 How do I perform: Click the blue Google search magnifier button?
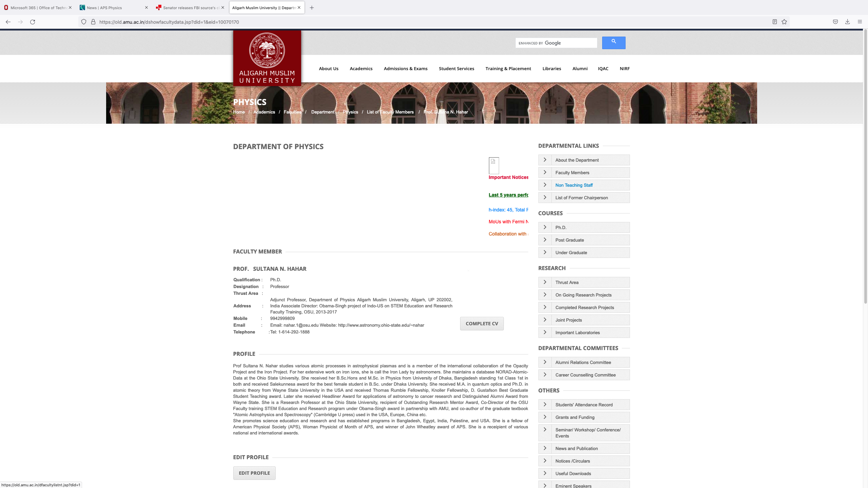[x=613, y=43]
